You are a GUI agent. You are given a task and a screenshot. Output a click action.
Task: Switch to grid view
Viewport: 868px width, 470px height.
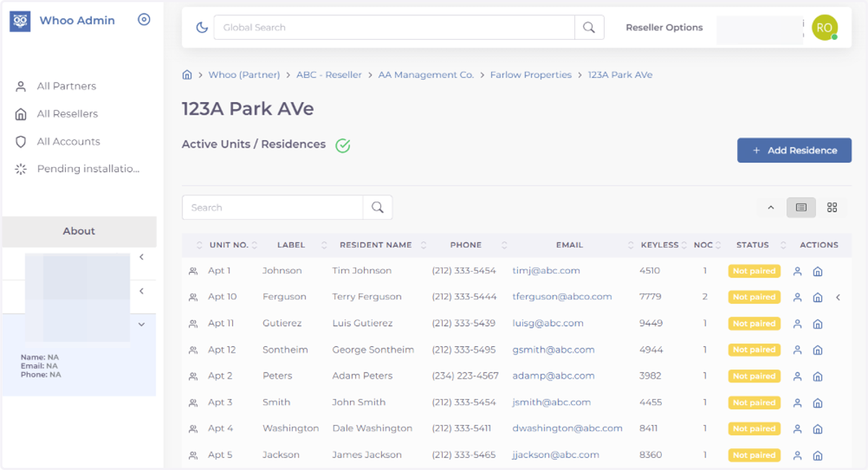pyautogui.click(x=832, y=208)
